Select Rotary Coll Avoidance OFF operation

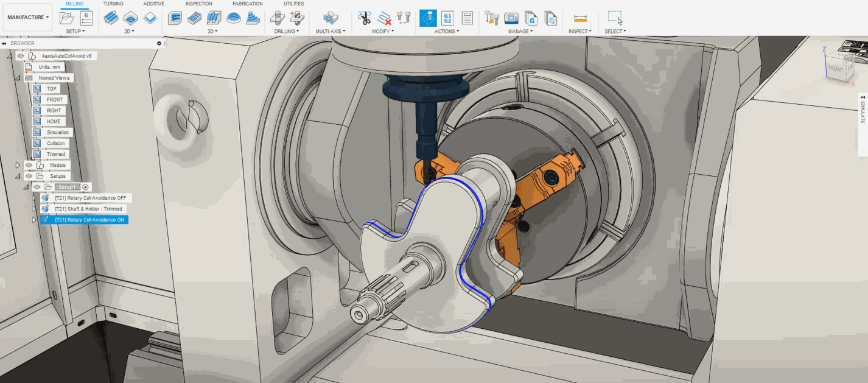[x=90, y=198]
